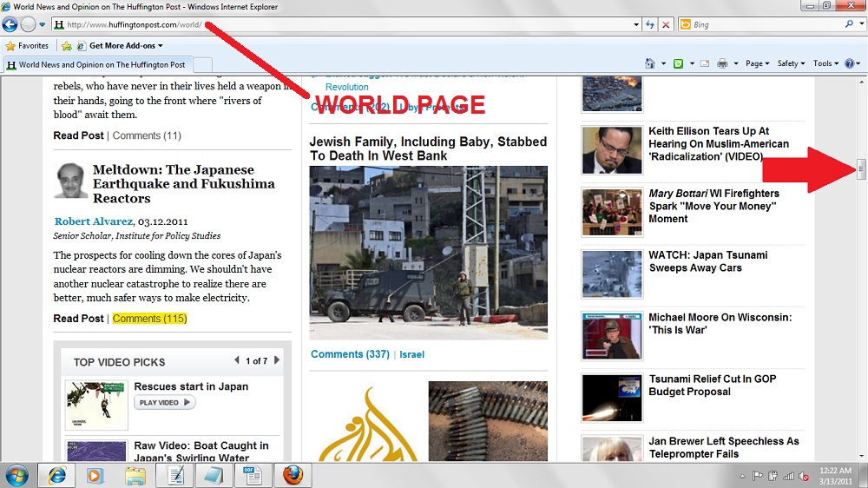Click the Help question mark icon
The width and height of the screenshot is (868, 488).
(850, 63)
